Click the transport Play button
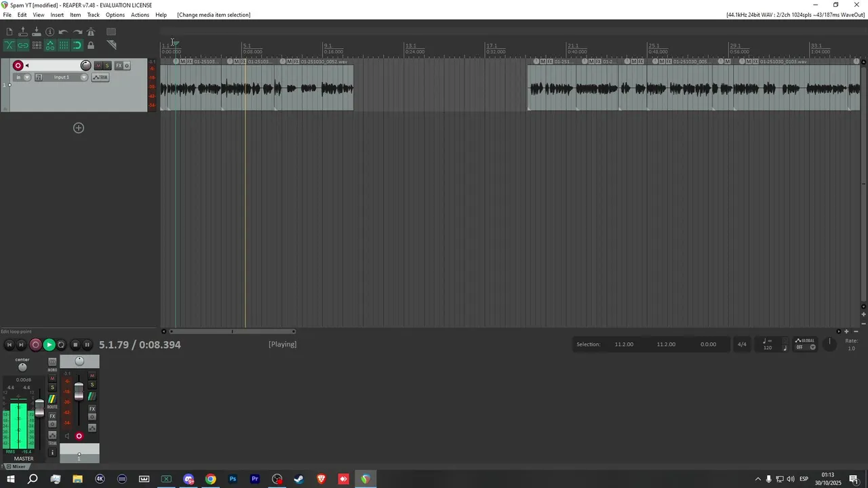Screen dimensions: 868x488 [x=49, y=345]
